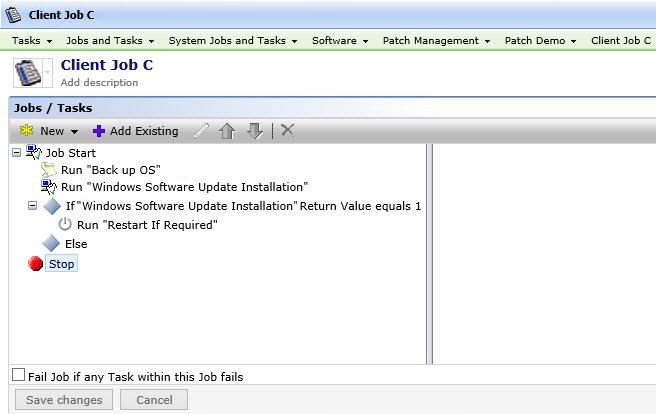Open the Patch Management breadcrumb menu
Image resolution: width=656 pixels, height=414 pixels.
click(x=430, y=41)
